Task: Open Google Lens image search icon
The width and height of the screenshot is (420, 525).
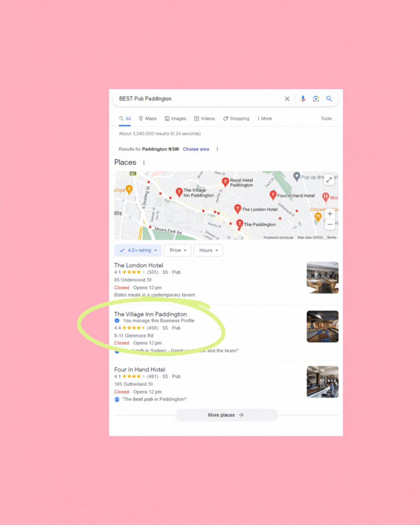Action: click(x=316, y=99)
